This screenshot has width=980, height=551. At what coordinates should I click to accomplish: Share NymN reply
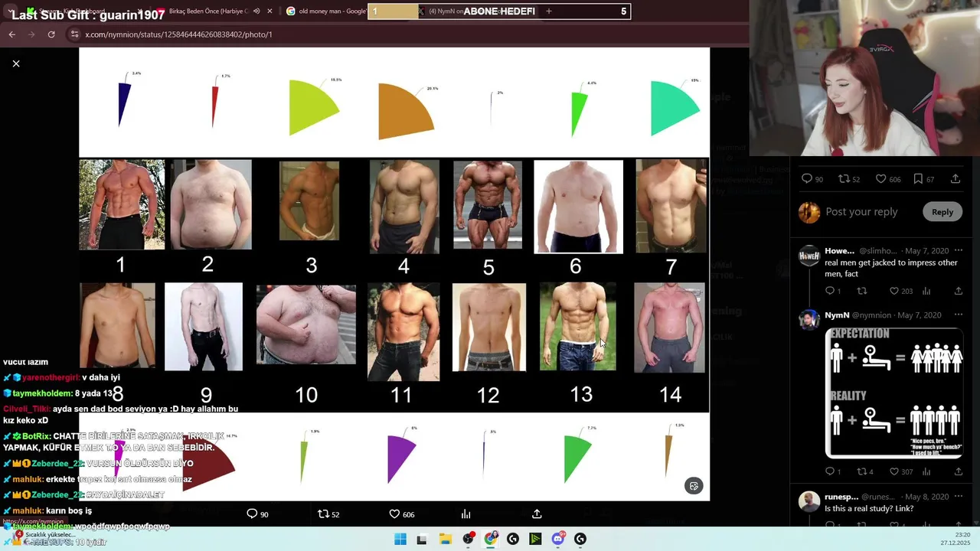coord(958,471)
